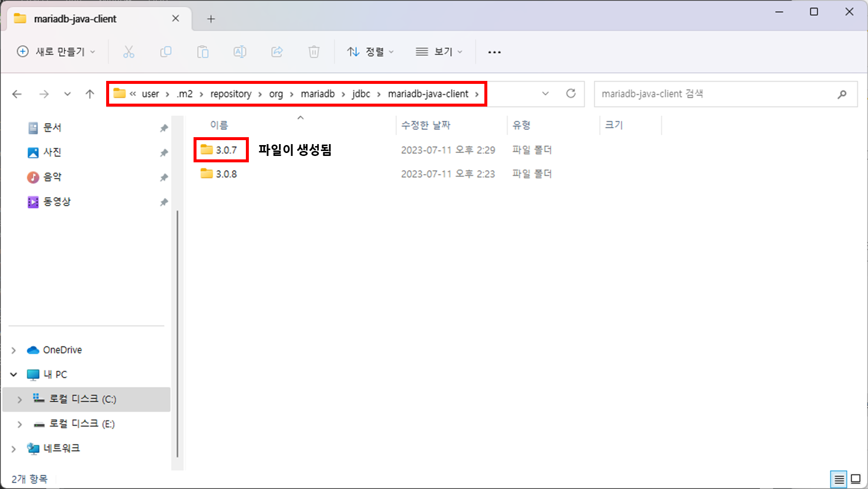Open recent locations chevron dropdown

[67, 94]
